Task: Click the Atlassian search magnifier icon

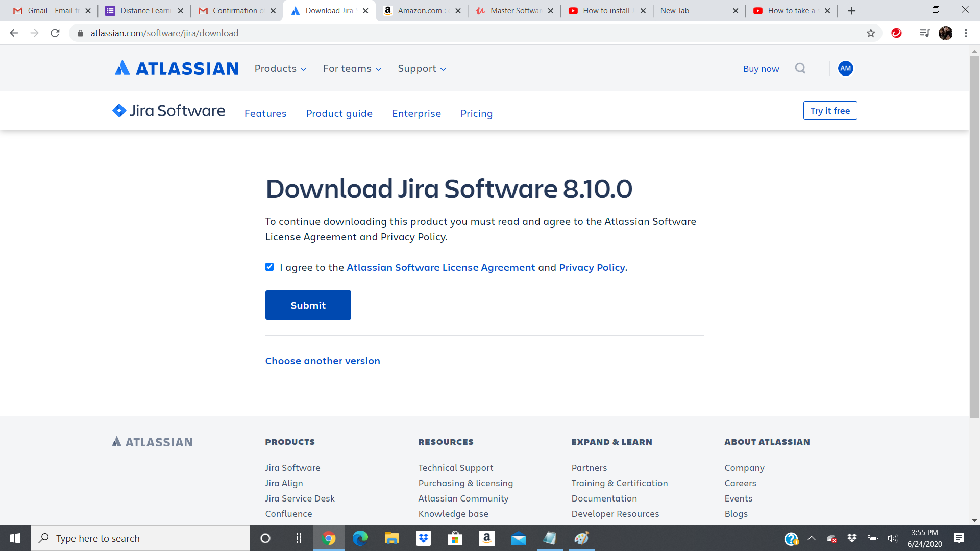Action: [x=800, y=68]
